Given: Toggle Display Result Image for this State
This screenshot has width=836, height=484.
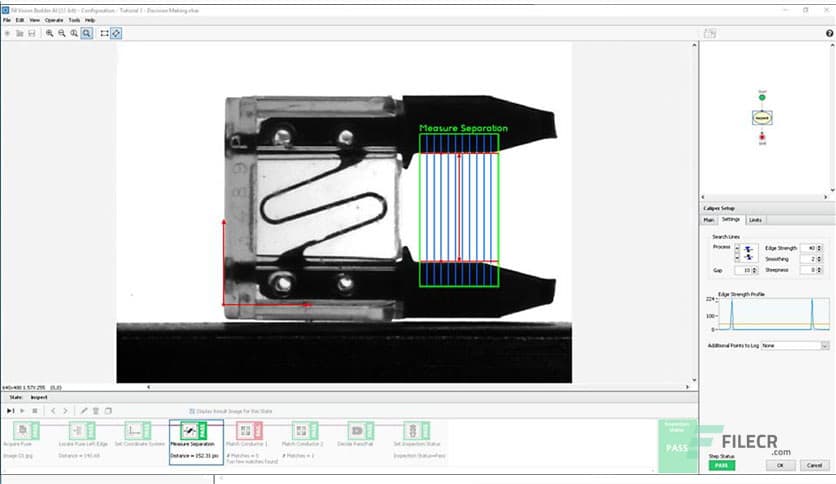Looking at the screenshot, I should [x=193, y=410].
